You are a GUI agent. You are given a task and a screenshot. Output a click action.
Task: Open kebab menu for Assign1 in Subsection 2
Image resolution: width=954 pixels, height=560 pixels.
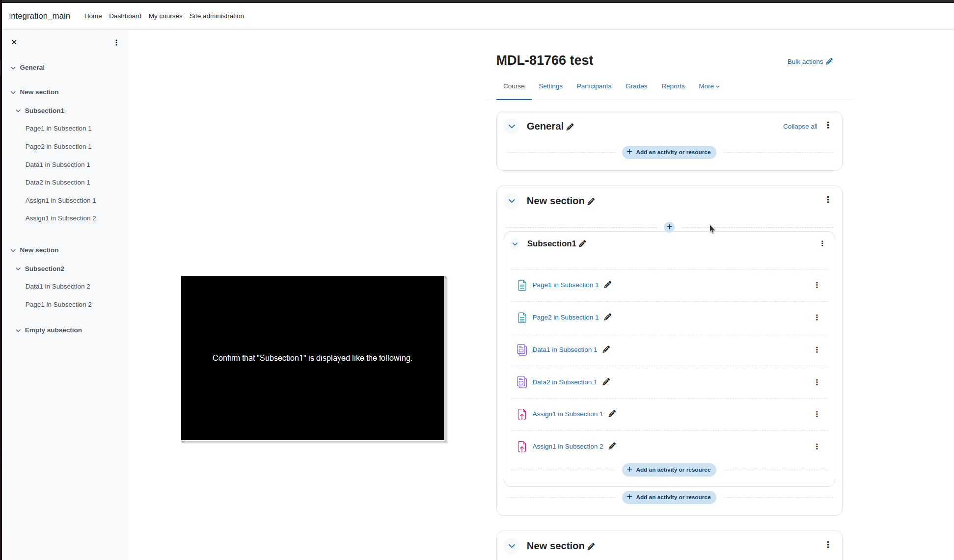click(817, 447)
